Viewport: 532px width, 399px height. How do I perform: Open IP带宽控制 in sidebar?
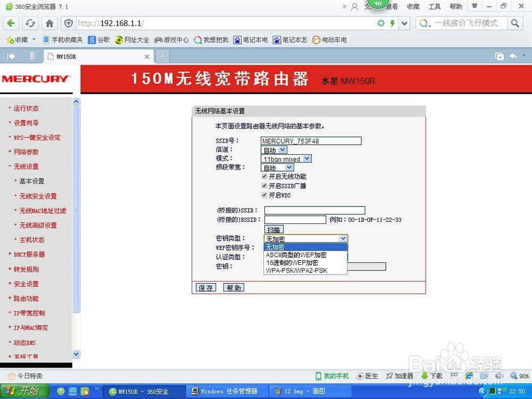tap(29, 313)
